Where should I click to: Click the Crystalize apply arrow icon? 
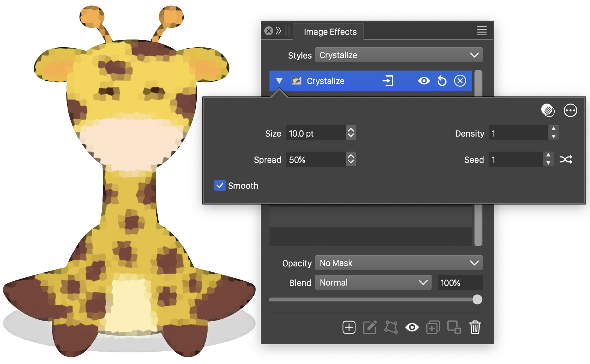pos(388,81)
